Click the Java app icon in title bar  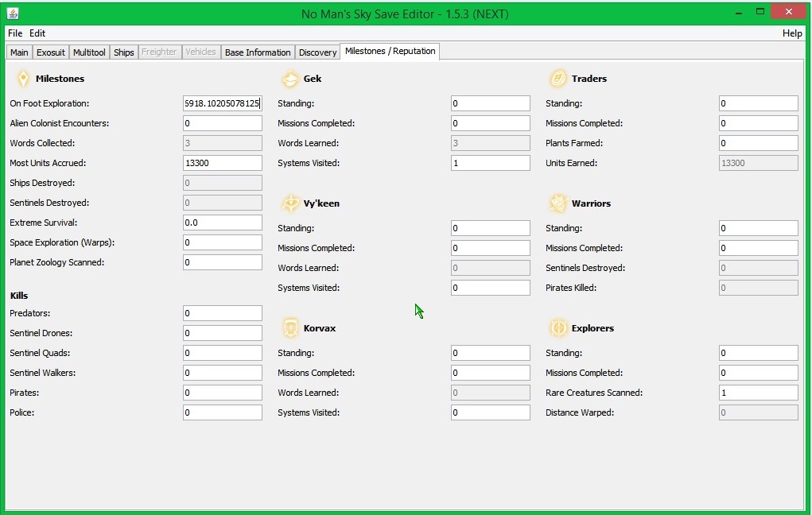13,14
